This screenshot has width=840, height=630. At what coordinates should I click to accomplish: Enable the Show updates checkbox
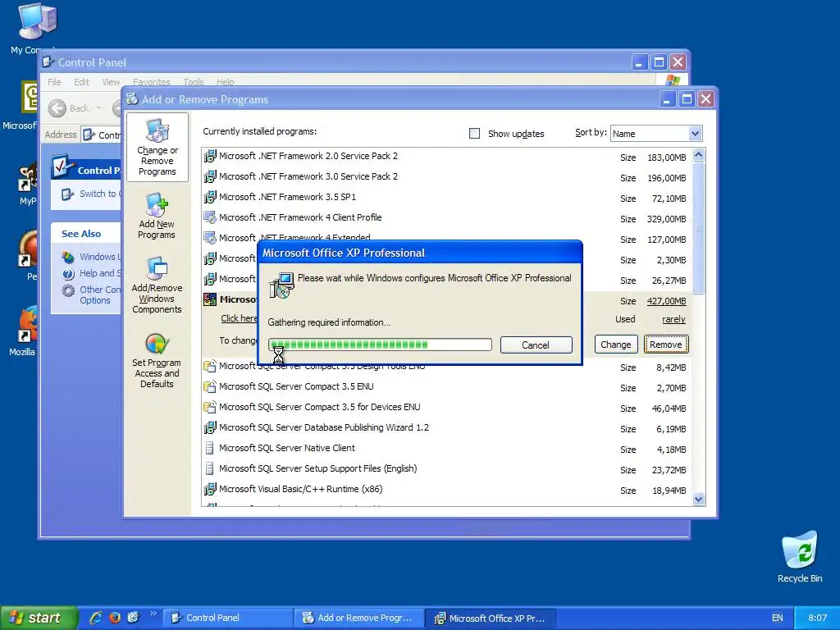tap(475, 134)
